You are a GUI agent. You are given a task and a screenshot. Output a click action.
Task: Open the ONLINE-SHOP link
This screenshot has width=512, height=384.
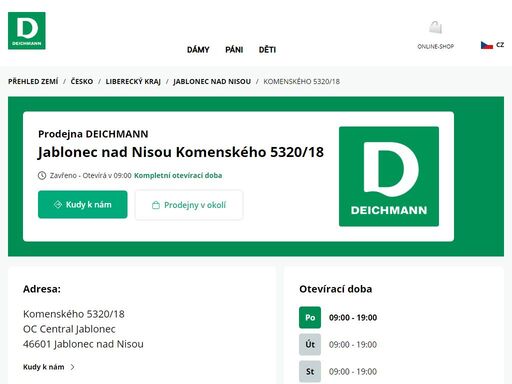[436, 46]
